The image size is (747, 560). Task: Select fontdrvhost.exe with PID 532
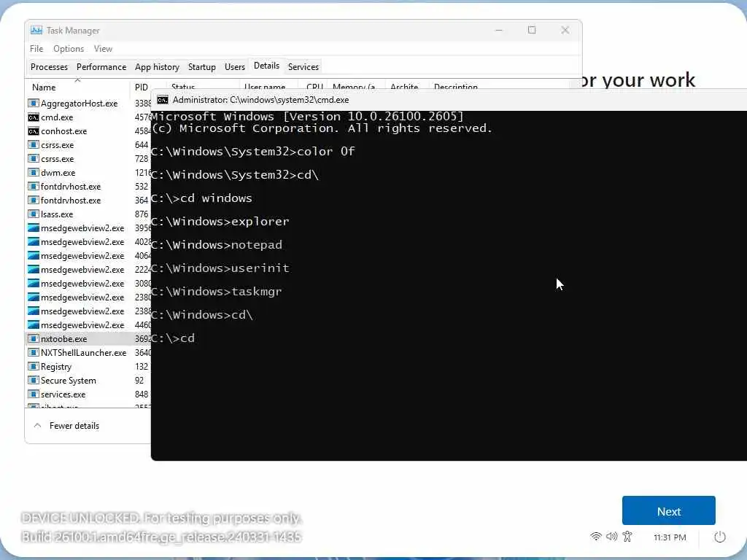(x=88, y=186)
